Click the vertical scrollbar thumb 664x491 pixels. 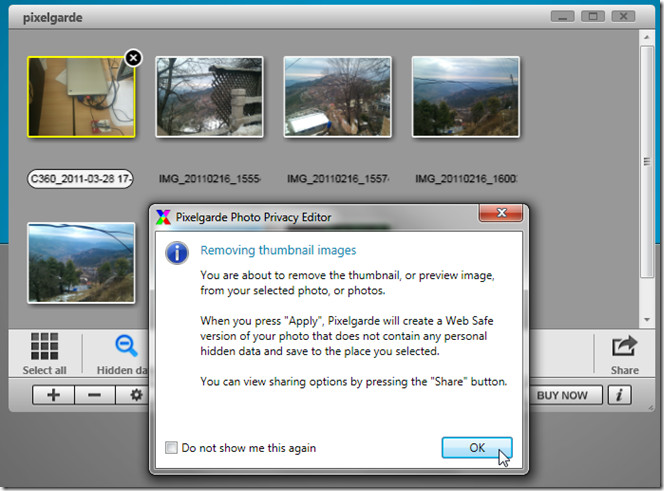647,161
